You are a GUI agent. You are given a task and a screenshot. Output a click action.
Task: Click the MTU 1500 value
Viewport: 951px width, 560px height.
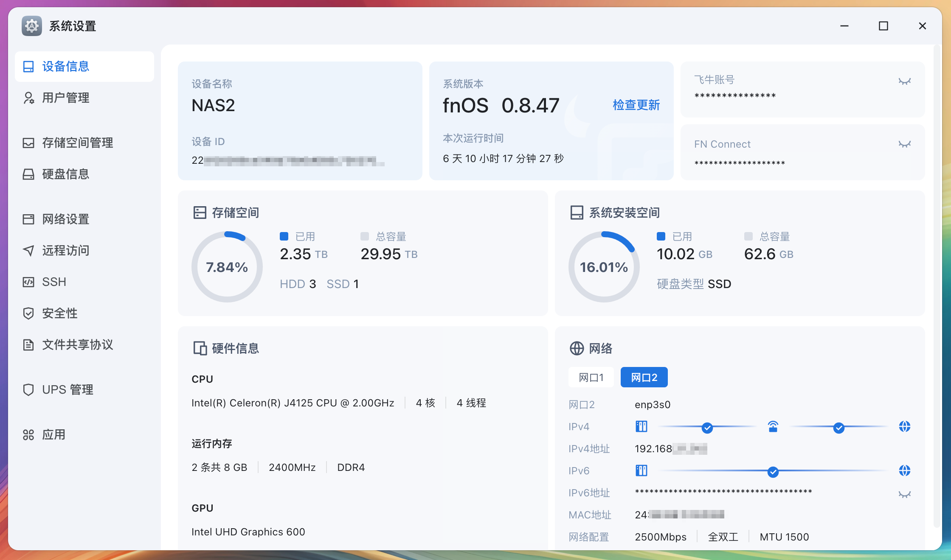(x=784, y=537)
